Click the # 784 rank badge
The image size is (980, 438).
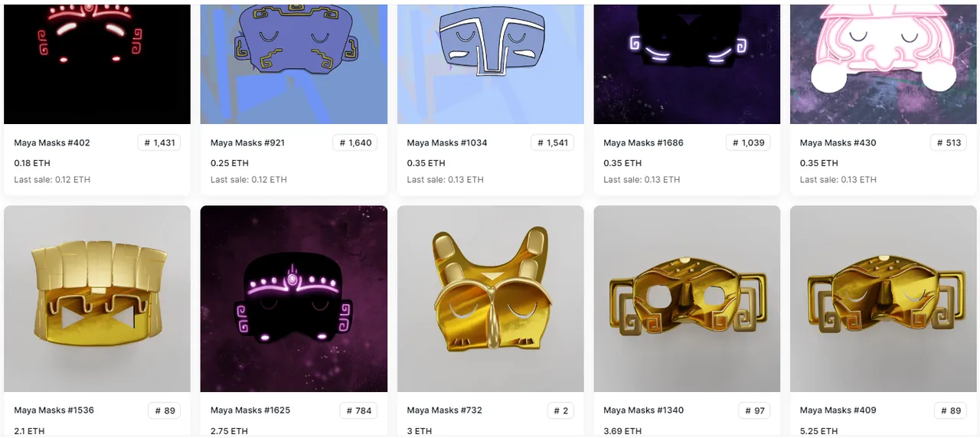(358, 410)
